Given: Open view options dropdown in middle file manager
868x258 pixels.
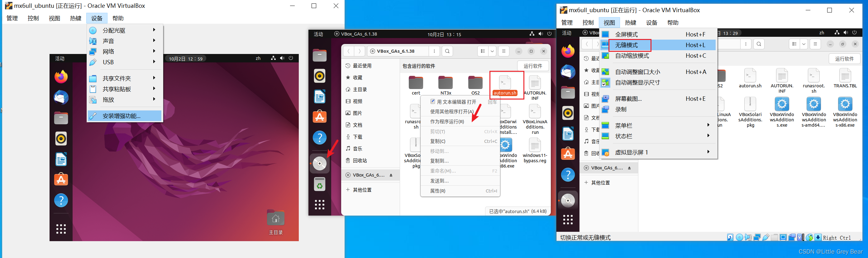Looking at the screenshot, I should (492, 51).
